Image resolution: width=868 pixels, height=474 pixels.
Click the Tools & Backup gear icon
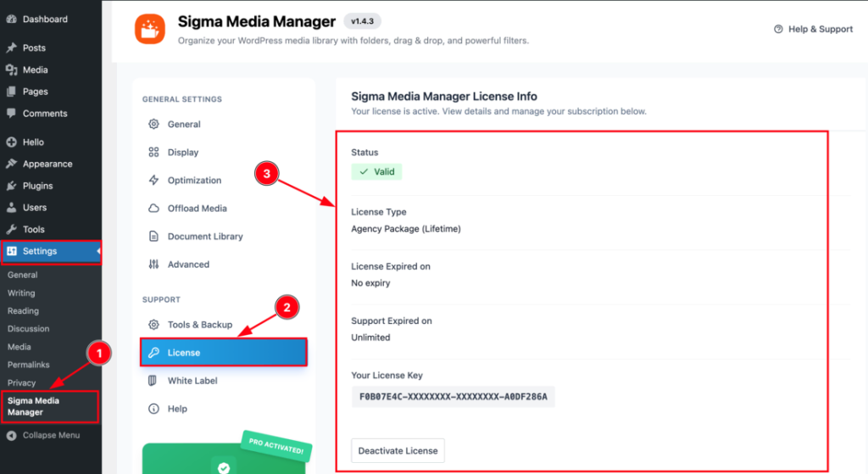click(x=154, y=325)
